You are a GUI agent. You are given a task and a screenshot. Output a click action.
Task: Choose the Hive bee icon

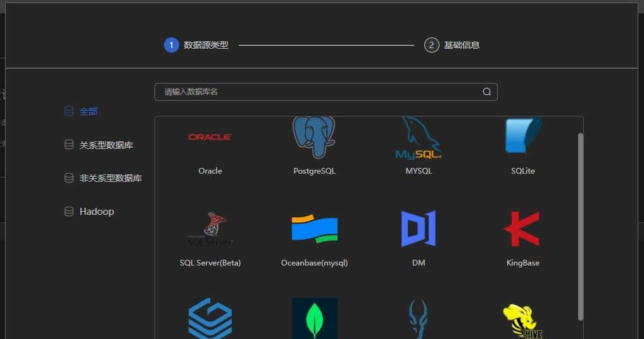click(523, 321)
